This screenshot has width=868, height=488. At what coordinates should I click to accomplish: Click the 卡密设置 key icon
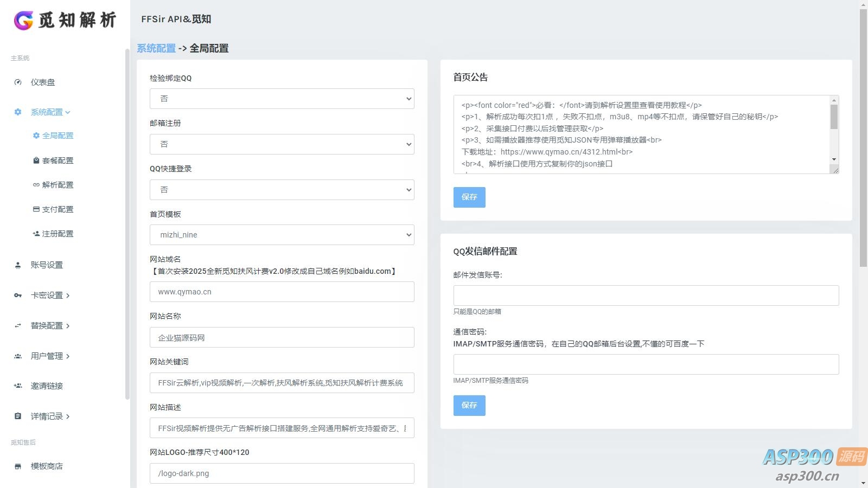point(17,295)
